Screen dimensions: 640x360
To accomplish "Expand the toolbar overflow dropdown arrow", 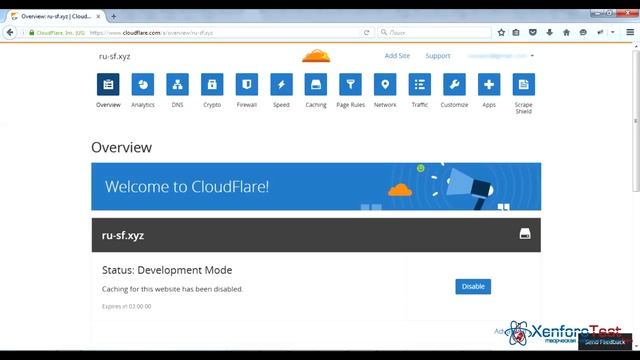I will 613,32.
